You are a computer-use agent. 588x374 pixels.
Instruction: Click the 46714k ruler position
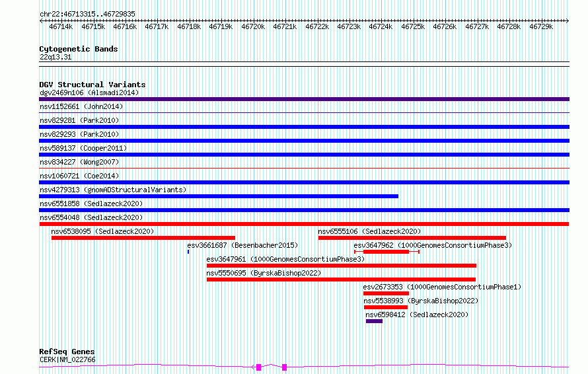pos(61,26)
